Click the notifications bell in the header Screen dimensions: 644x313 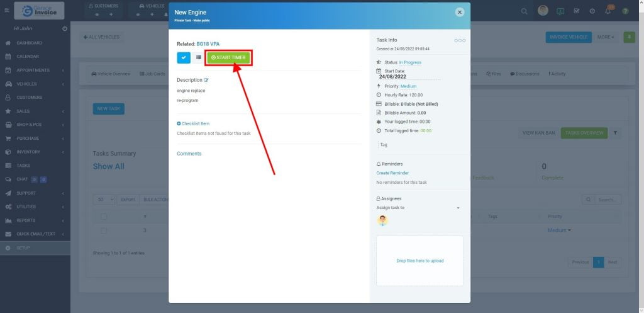click(608, 11)
